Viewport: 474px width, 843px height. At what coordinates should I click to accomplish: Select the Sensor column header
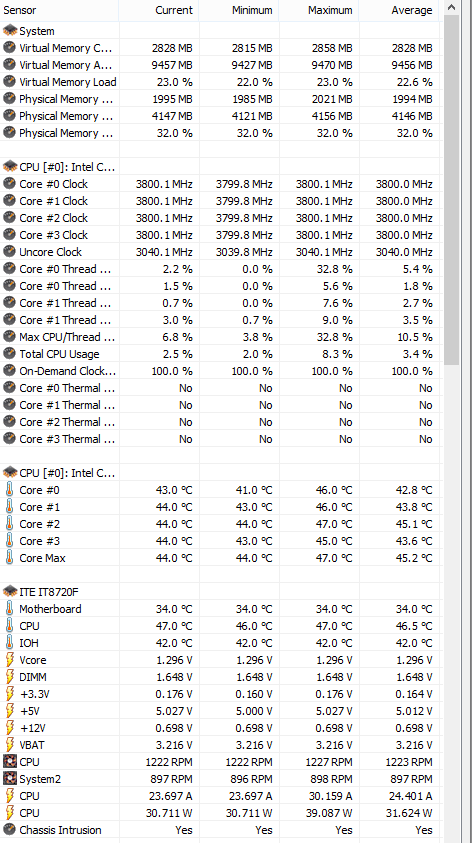point(59,10)
